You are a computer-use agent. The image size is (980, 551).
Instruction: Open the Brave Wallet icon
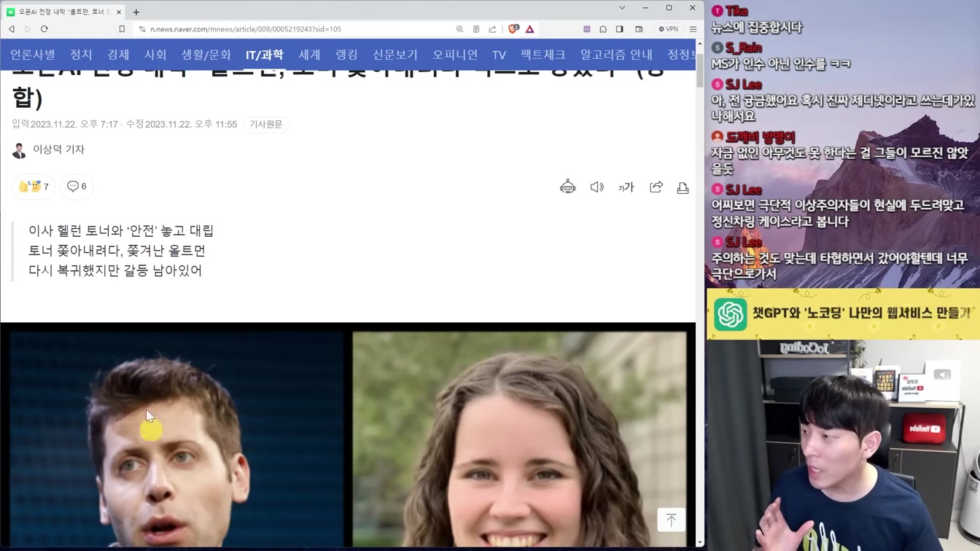639,29
